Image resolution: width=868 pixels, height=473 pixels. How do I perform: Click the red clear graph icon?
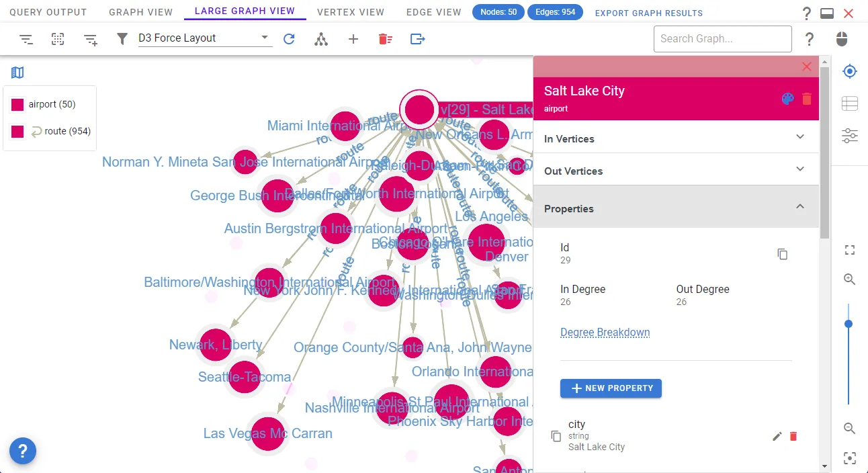pos(385,39)
